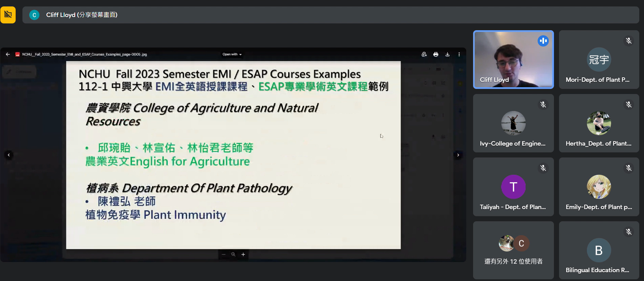Zoom in using the plus icon
Viewport: 644px width, 281px height.
(x=243, y=254)
